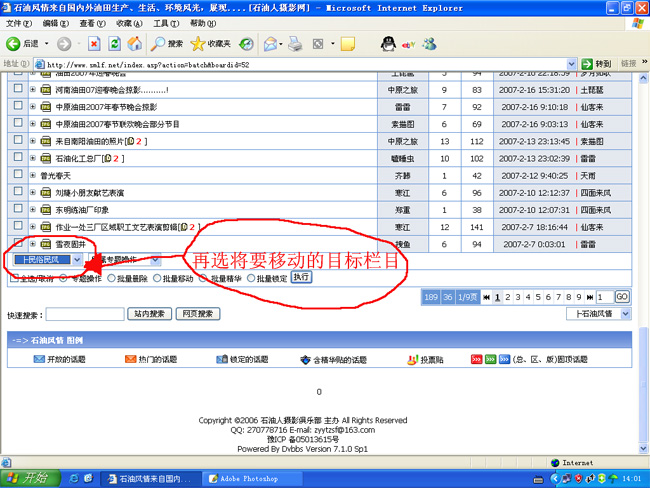Viewport: 650px width, 488px height.
Task: Select the checkbox for 刘婕小朋友献艺表演
Action: click(18, 191)
